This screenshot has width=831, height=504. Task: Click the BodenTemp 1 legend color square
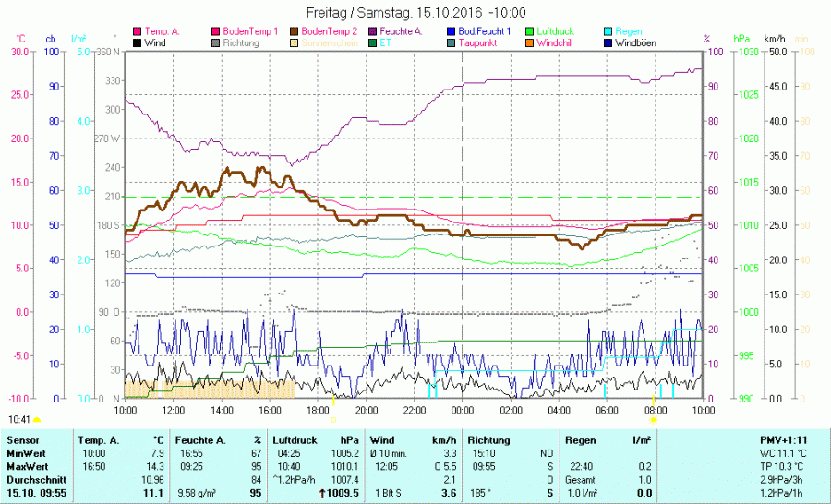click(216, 31)
